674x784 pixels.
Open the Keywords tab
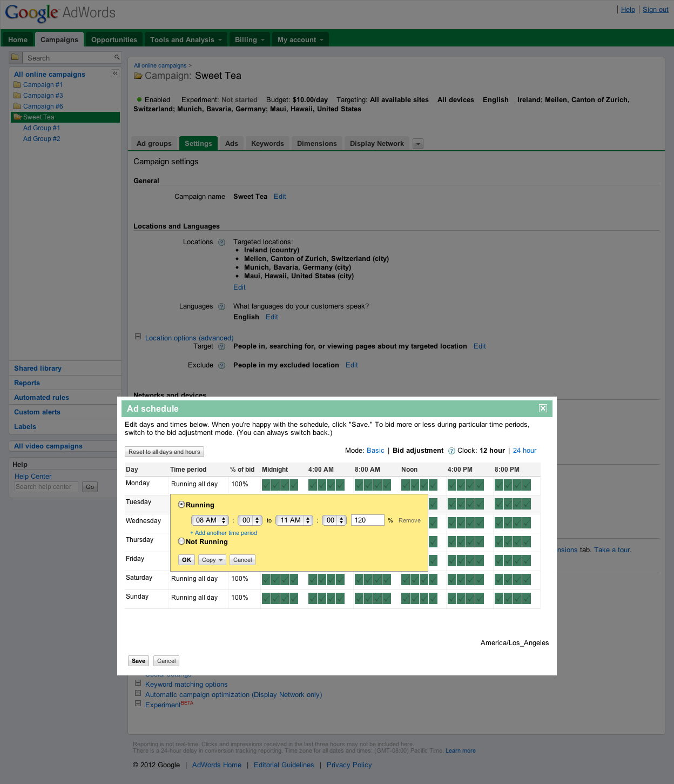267,143
